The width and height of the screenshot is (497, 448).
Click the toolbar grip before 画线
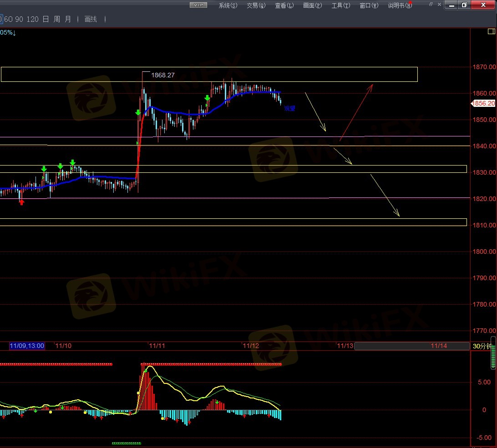coord(78,20)
